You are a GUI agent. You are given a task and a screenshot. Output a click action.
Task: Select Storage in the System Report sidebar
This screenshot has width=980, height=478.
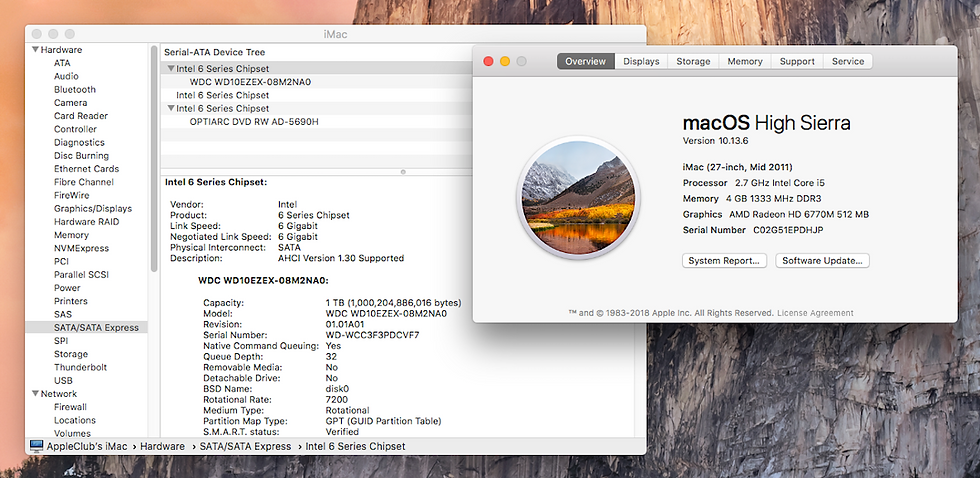(71, 354)
